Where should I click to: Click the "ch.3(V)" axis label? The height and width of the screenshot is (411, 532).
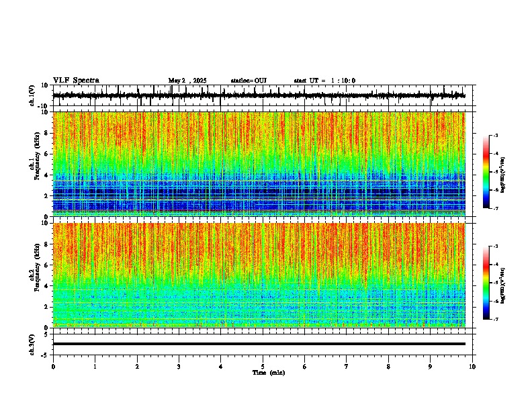[32, 345]
